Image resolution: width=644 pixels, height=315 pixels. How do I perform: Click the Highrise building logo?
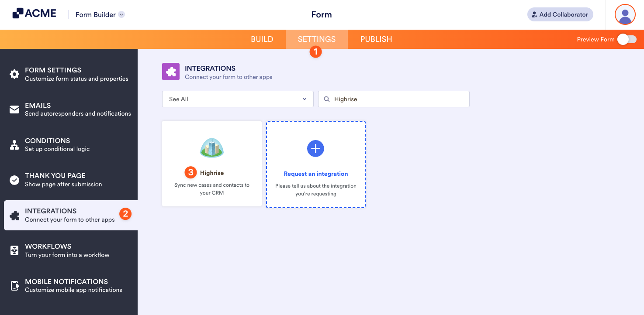(x=212, y=148)
